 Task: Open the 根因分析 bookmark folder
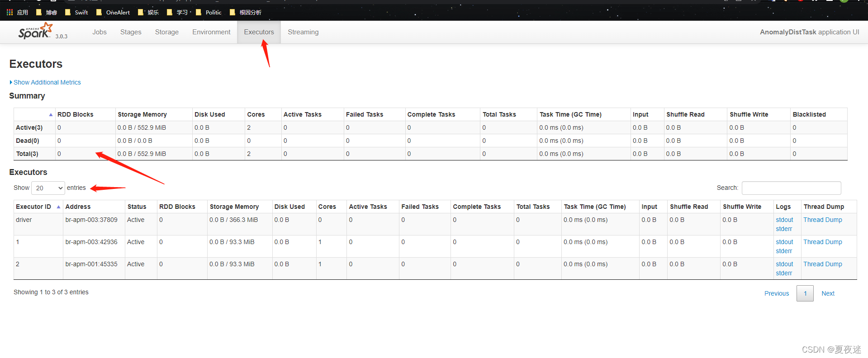pyautogui.click(x=245, y=12)
